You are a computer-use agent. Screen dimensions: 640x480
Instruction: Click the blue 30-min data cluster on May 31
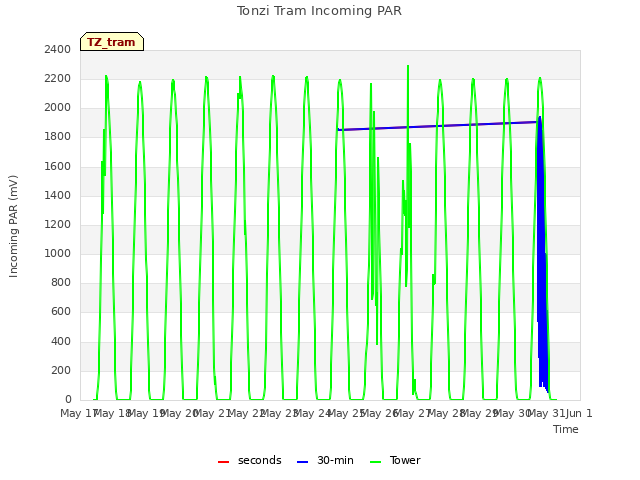[x=542, y=253]
